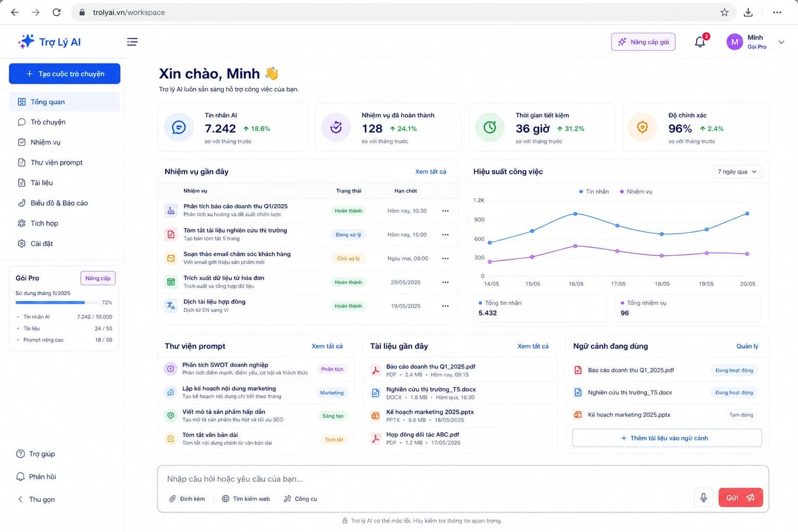Viewport: 798px width, 532px height.
Task: Open options for Soạn thảo email task
Action: tap(445, 259)
